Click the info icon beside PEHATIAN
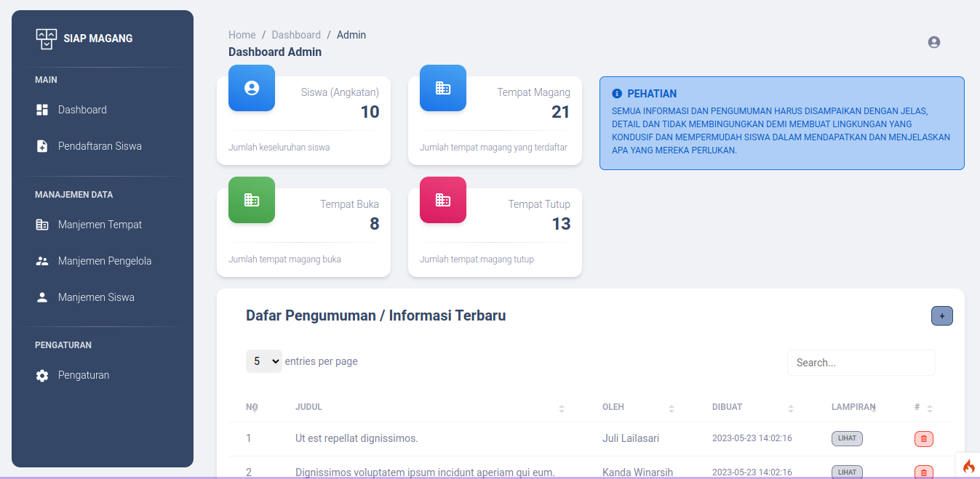Viewport: 980px width, 479px height. click(617, 94)
